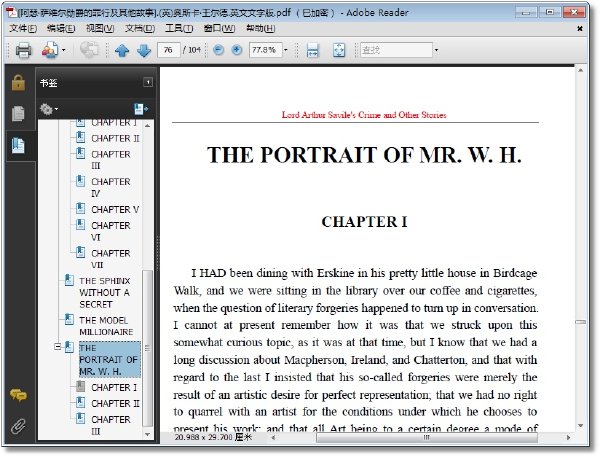The height and width of the screenshot is (457, 600).
Task: Open the 编辑(E) menu
Action: point(61,28)
